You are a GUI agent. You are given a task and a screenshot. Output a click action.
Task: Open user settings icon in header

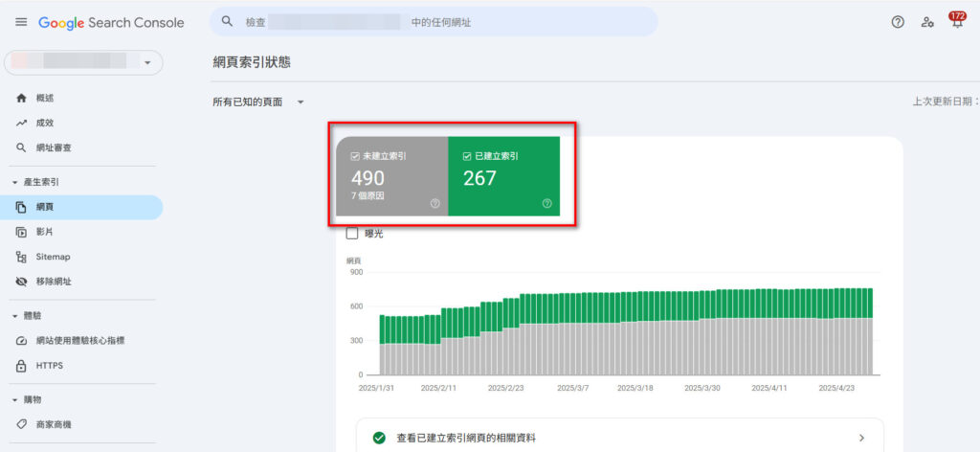pyautogui.click(x=927, y=22)
